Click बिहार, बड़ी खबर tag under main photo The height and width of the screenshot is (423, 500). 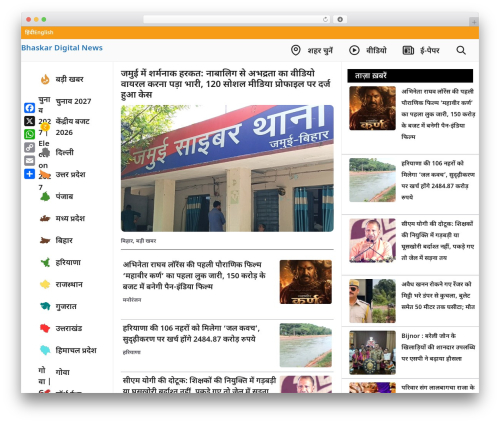tap(138, 241)
